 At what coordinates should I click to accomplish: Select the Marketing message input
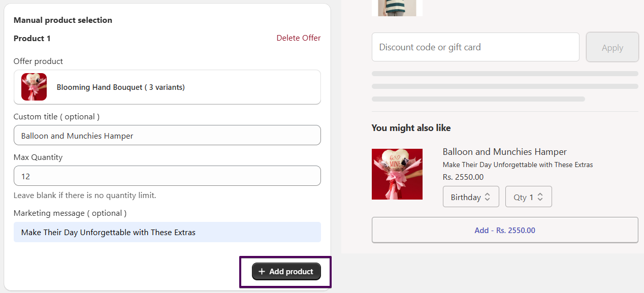[x=167, y=232]
